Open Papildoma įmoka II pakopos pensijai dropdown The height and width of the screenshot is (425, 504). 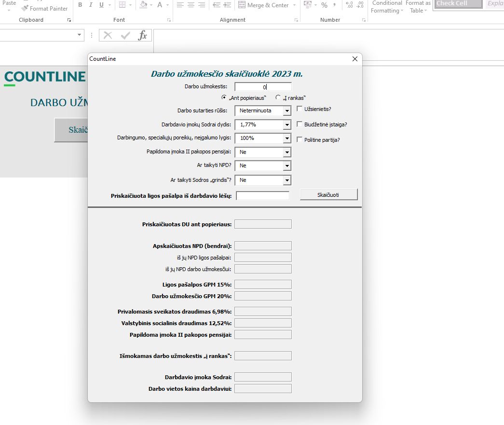pos(287,152)
